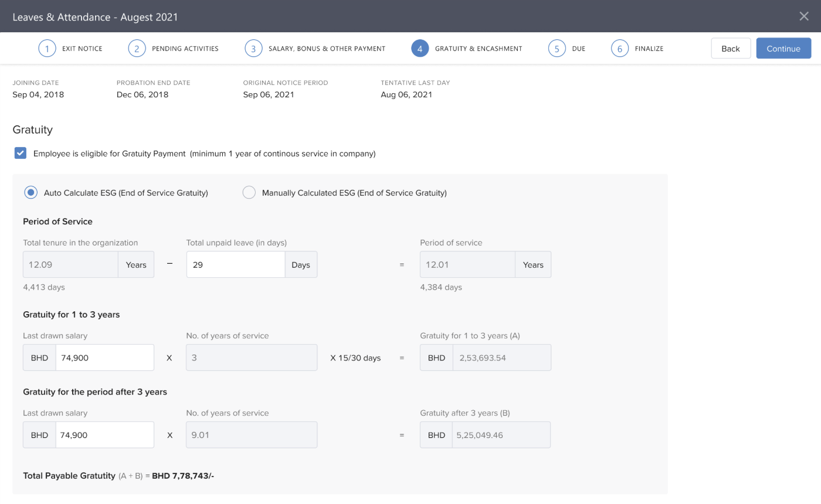
Task: Click the Gratuity after 3 years (B) field
Action: coord(500,435)
